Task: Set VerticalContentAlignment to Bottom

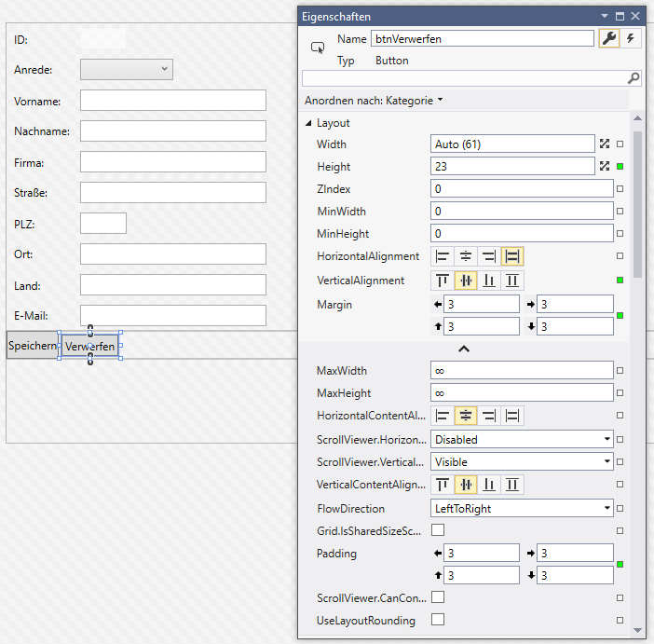Action: [x=489, y=485]
